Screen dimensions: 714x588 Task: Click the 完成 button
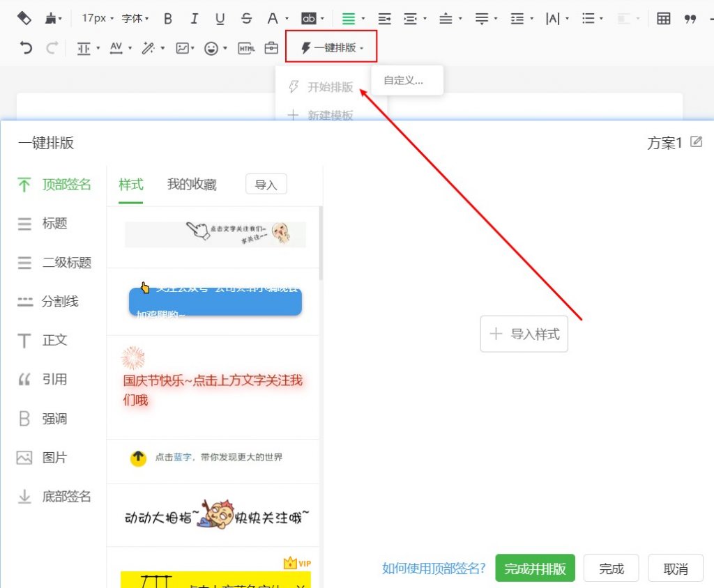(611, 568)
